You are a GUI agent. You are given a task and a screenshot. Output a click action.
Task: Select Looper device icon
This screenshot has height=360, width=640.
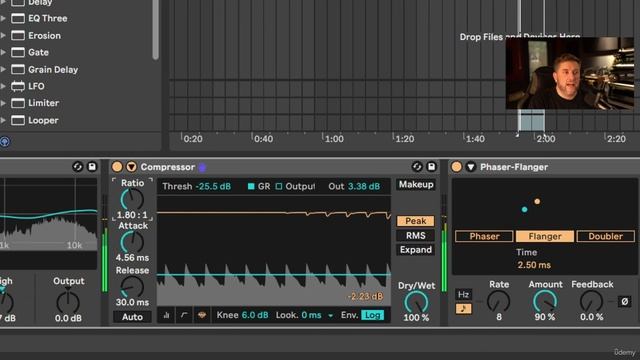[18, 120]
